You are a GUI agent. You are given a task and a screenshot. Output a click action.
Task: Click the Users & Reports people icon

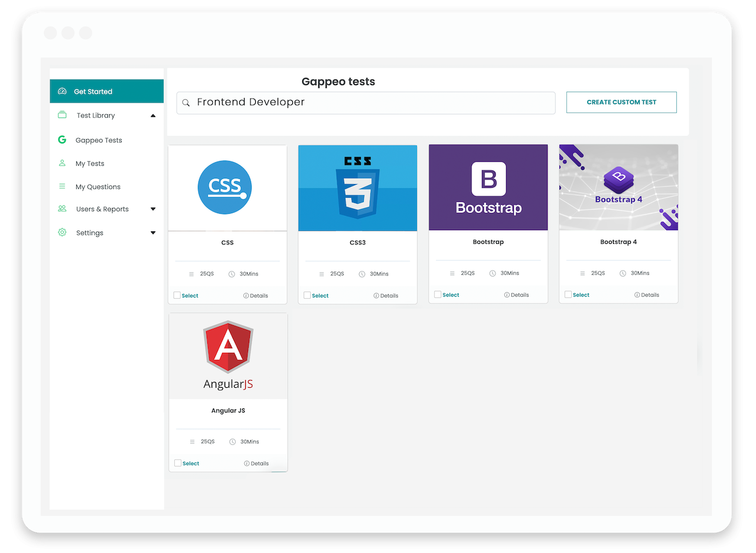click(62, 209)
